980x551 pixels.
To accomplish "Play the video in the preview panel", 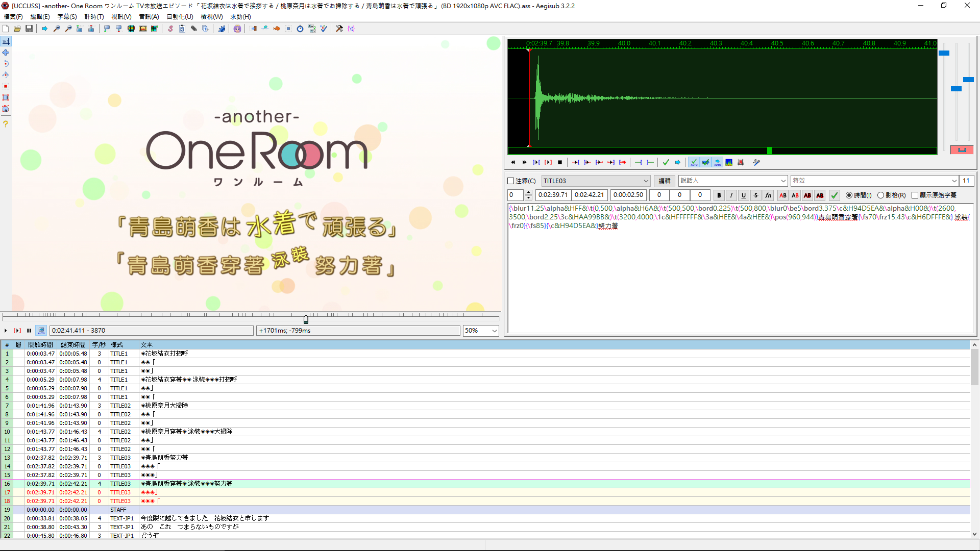I will point(6,331).
